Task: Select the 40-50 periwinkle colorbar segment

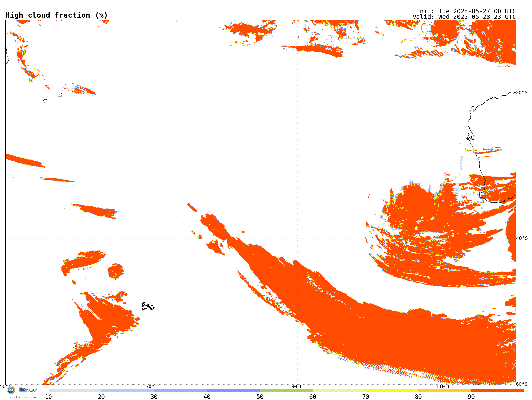Action: point(233,391)
